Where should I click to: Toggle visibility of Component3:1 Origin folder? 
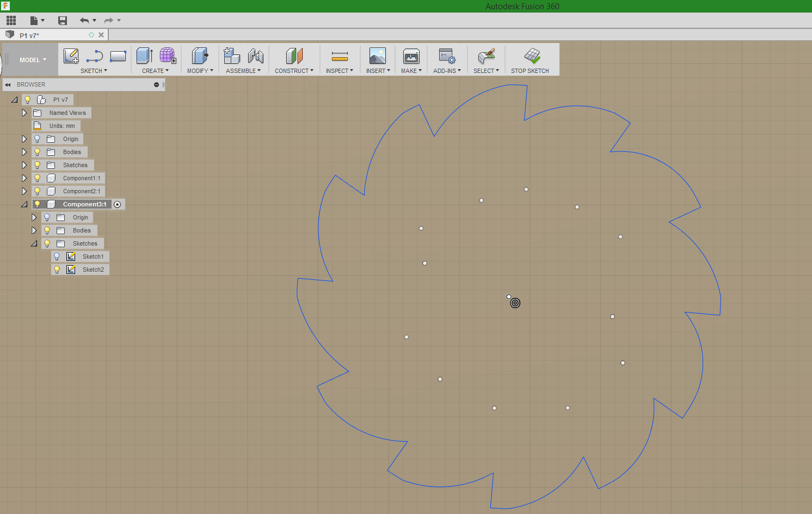[x=47, y=217]
